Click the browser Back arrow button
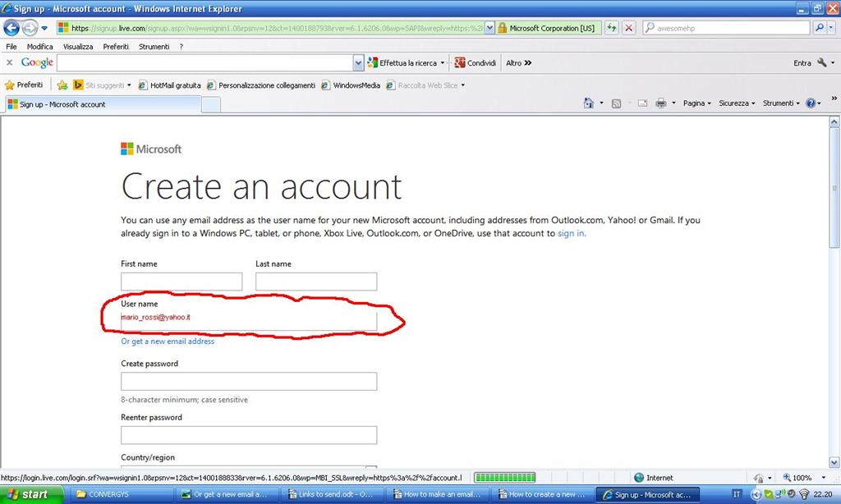841x504 pixels. 11,28
